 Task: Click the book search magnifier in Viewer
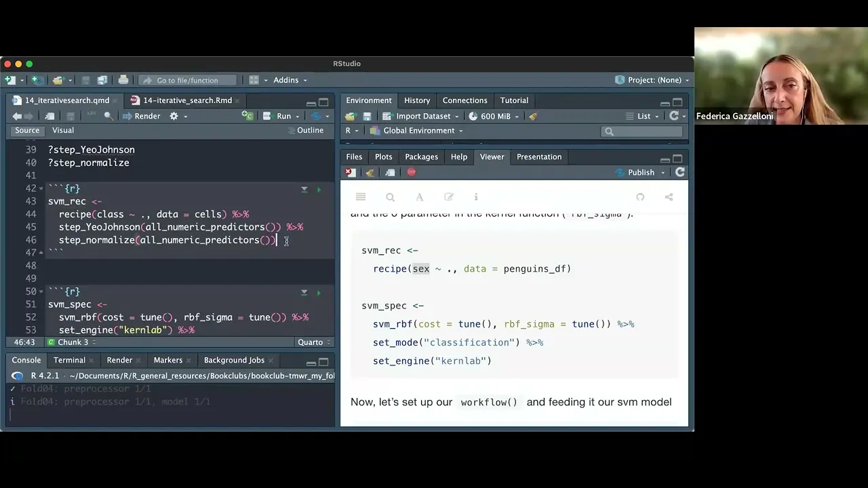pos(390,197)
